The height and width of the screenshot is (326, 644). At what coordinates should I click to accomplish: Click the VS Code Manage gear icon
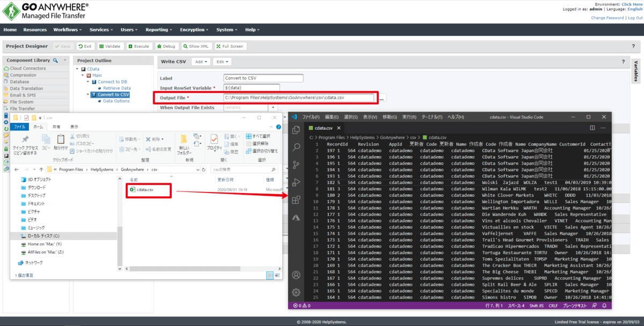pos(296,292)
